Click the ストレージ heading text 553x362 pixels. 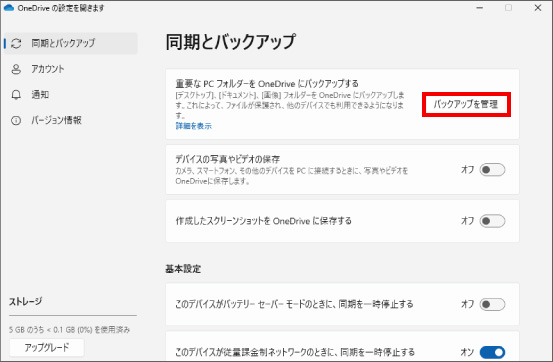click(25, 302)
